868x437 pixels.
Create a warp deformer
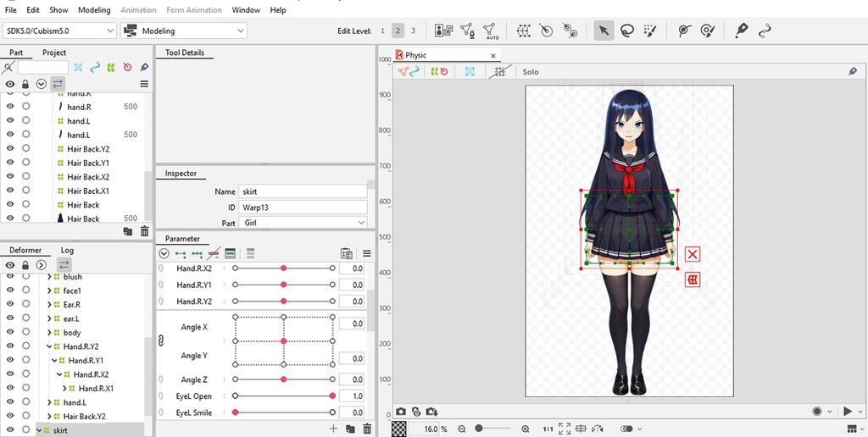tap(524, 30)
